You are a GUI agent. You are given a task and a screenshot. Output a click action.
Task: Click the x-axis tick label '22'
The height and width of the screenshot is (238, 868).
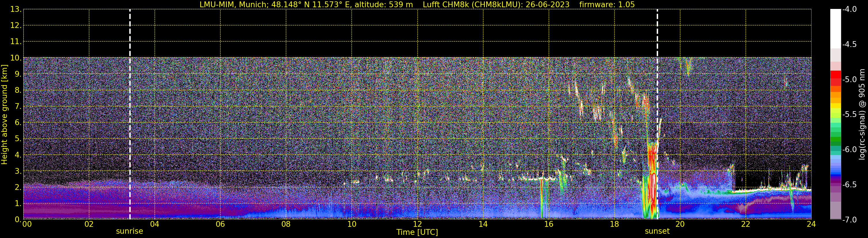click(746, 224)
